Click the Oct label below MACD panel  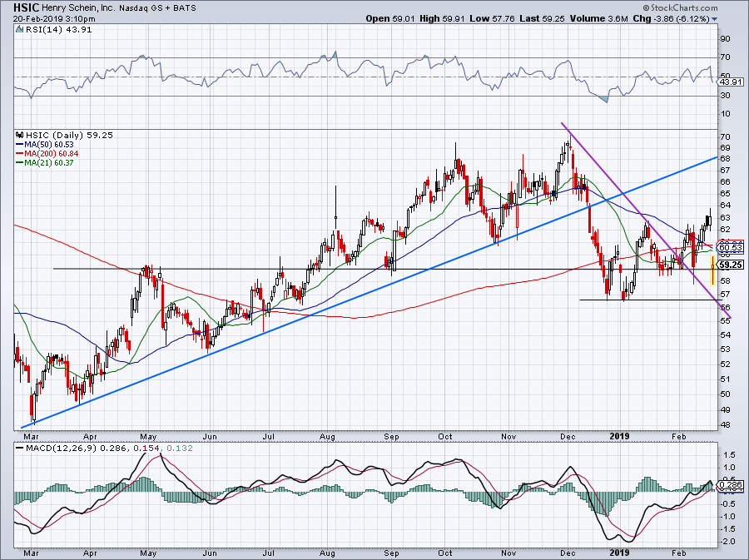[x=445, y=553]
